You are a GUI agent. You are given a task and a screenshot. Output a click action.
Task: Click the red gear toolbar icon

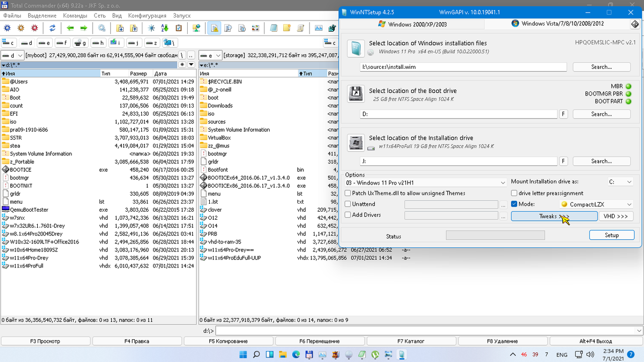(x=35, y=28)
